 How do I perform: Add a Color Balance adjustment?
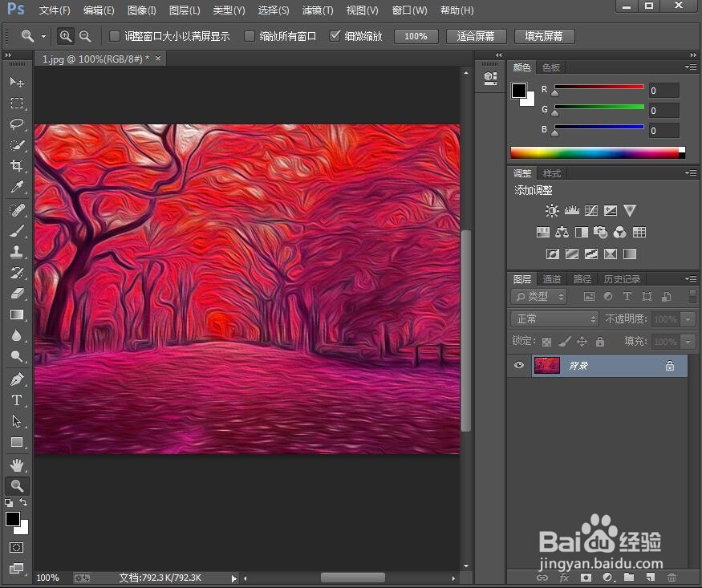[x=562, y=232]
